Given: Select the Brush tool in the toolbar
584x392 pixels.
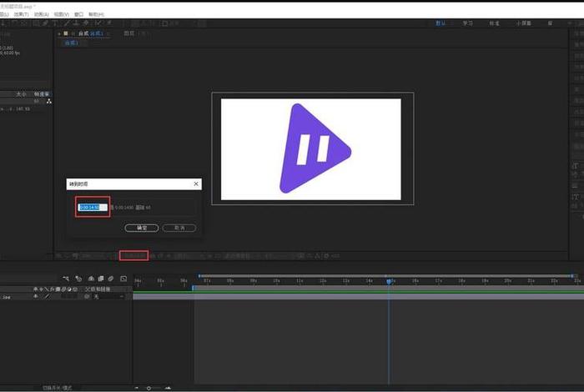Looking at the screenshot, I should (66, 23).
